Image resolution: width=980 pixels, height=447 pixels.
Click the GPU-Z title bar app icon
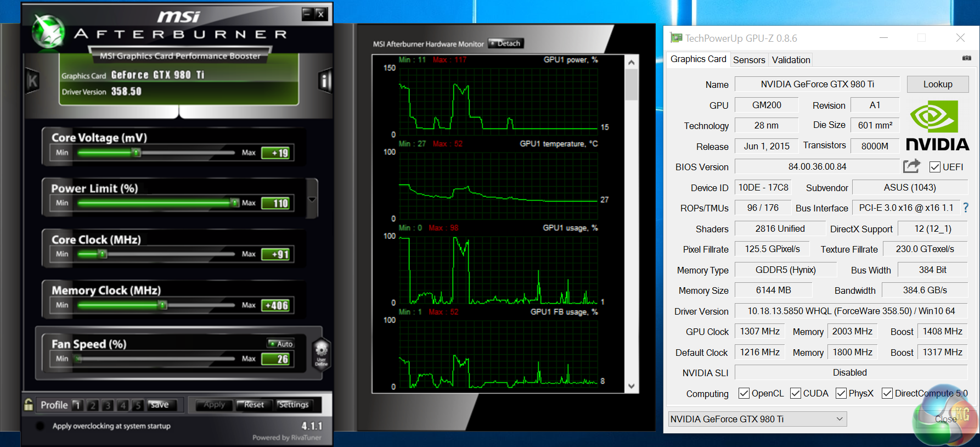676,38
